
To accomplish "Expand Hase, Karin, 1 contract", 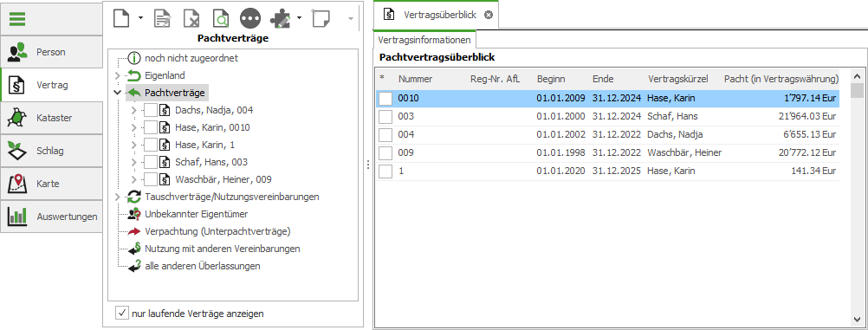I will pyautogui.click(x=133, y=145).
